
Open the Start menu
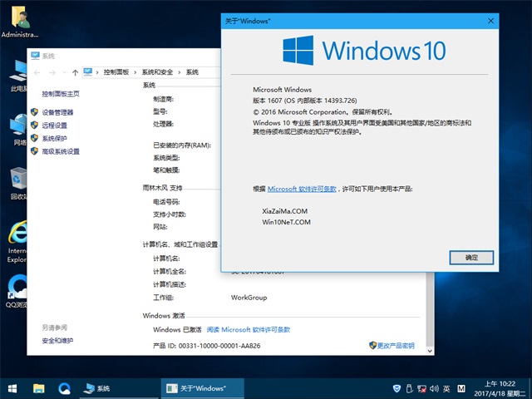click(12, 388)
